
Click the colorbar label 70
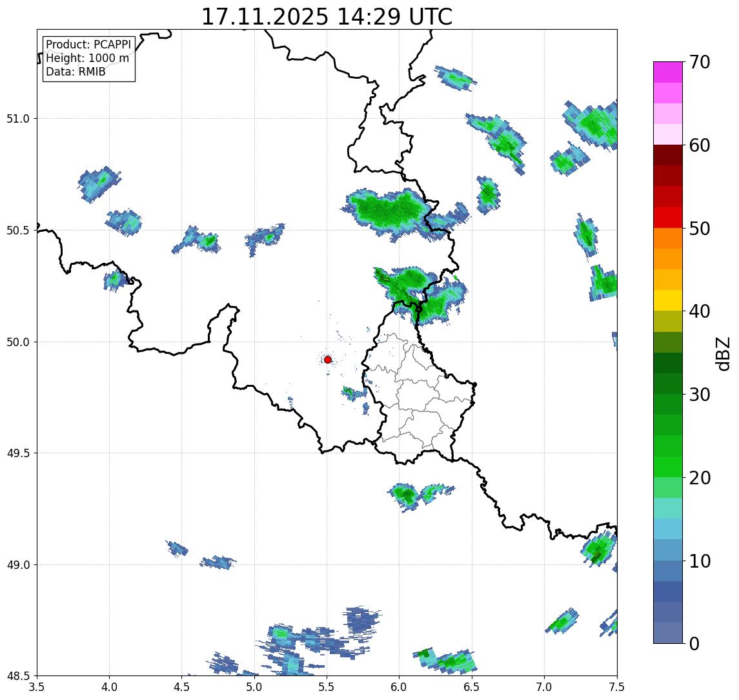pyautogui.click(x=699, y=62)
